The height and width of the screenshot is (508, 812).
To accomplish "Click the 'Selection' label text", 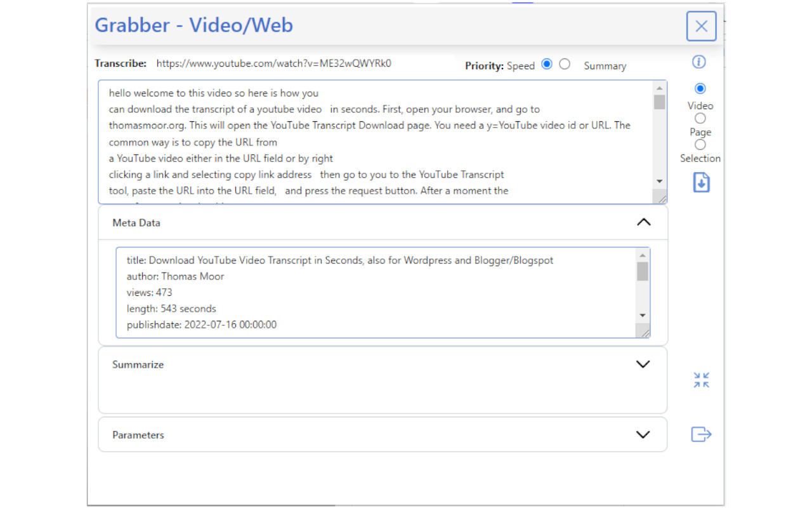I will point(700,158).
